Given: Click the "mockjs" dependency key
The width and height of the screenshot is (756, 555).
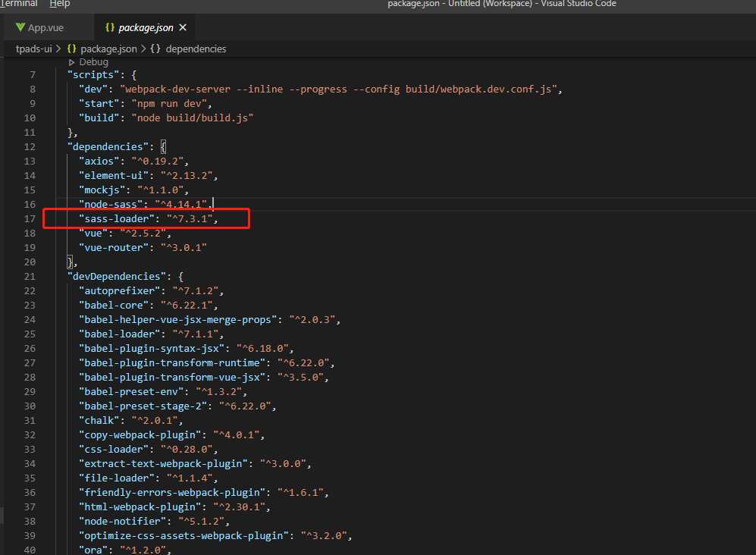Looking at the screenshot, I should tap(102, 190).
